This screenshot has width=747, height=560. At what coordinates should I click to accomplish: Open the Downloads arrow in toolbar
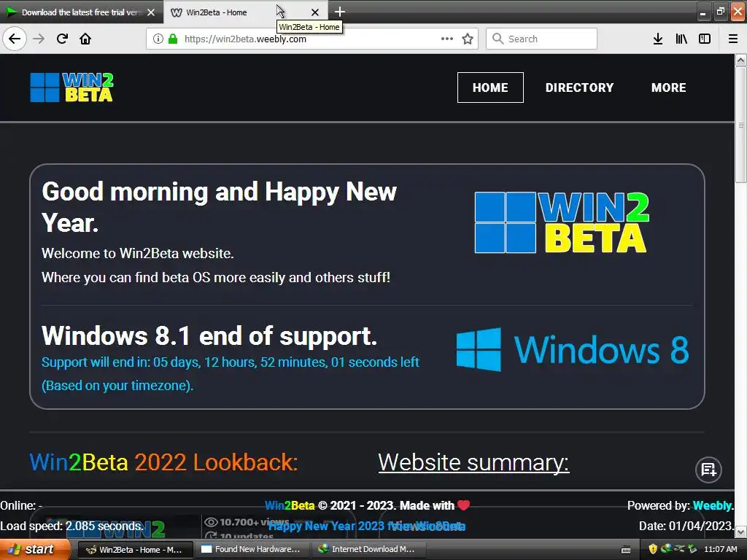click(x=658, y=39)
